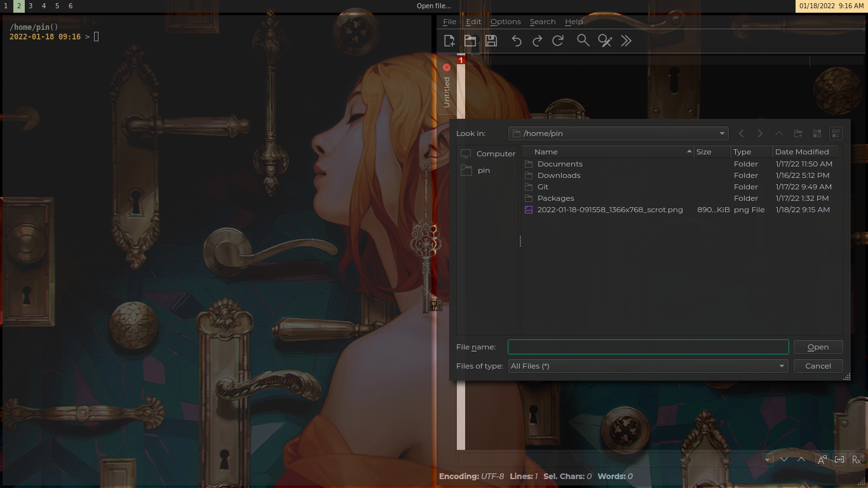Toggle match case in the search bar
This screenshot has width=868, height=488.
[822, 459]
